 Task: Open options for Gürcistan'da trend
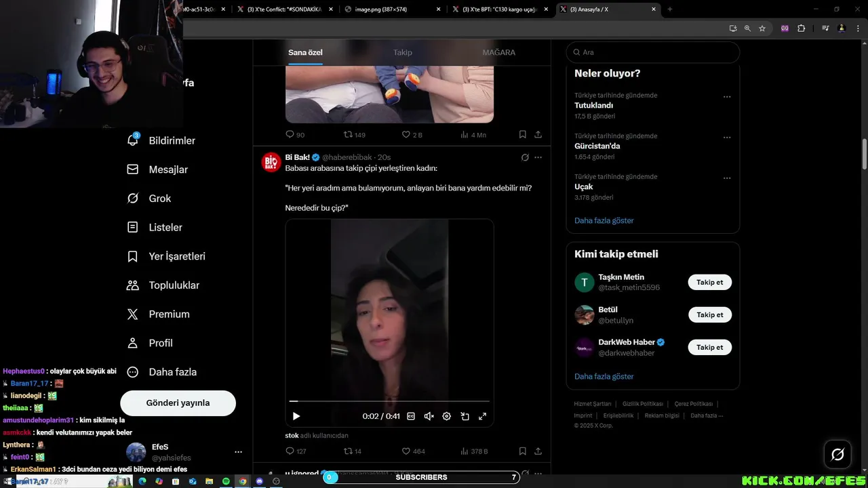(x=727, y=137)
